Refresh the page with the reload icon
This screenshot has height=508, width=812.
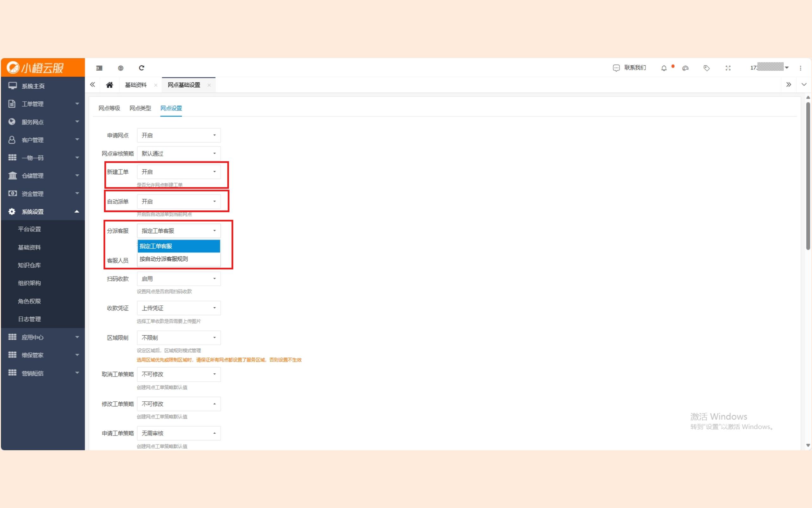pos(141,68)
